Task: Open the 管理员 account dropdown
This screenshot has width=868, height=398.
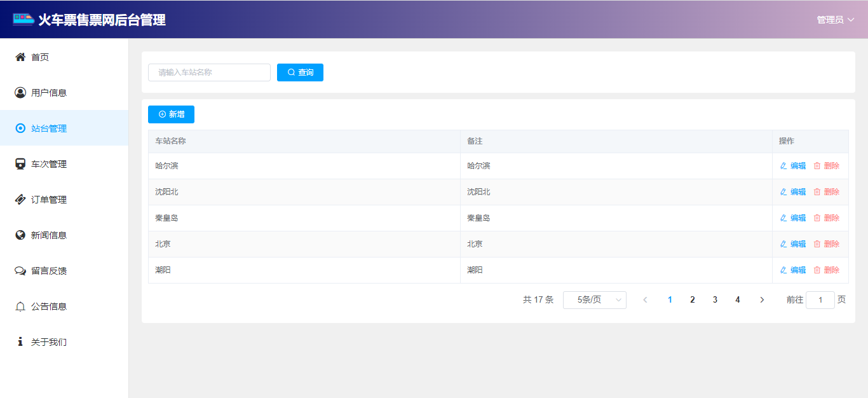Action: (836, 20)
